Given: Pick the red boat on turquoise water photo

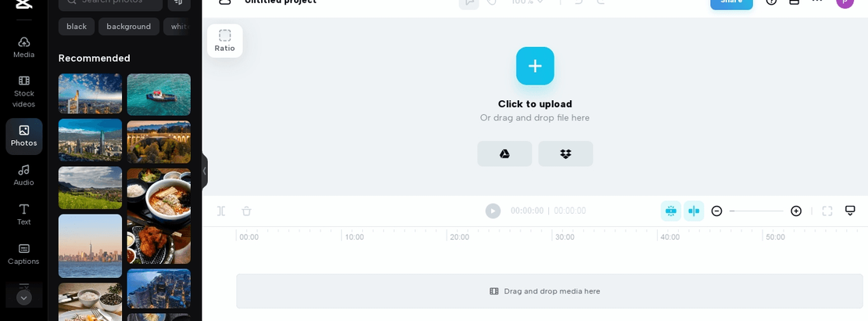Looking at the screenshot, I should [x=159, y=95].
